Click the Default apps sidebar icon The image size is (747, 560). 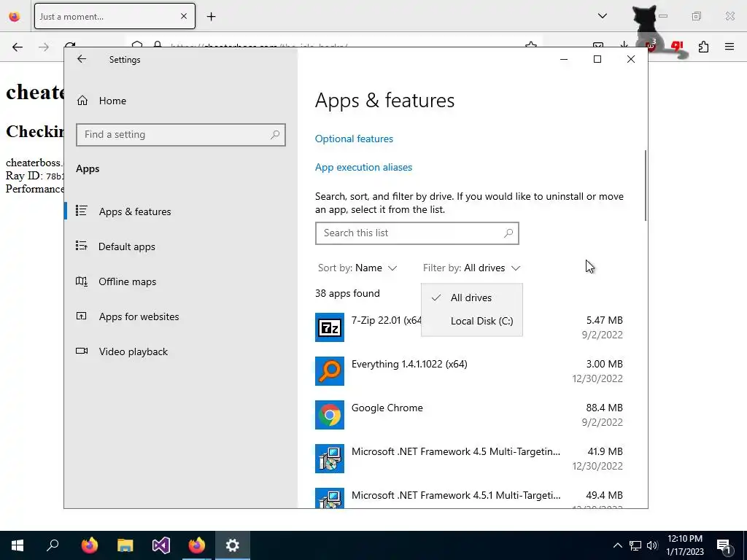(82, 246)
